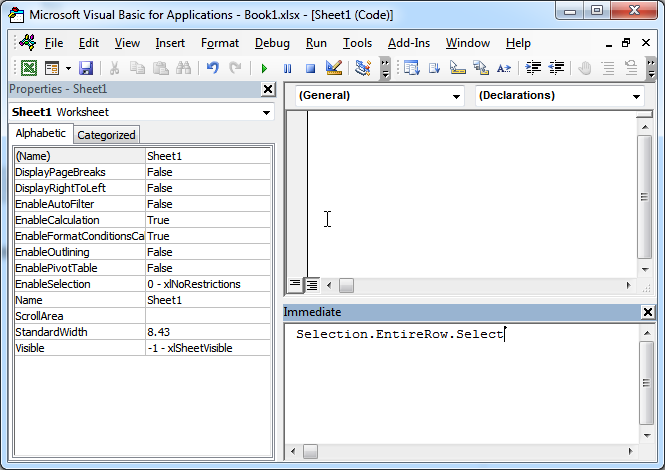Open the Help menu
Screen dimensions: 665x470
[518, 43]
